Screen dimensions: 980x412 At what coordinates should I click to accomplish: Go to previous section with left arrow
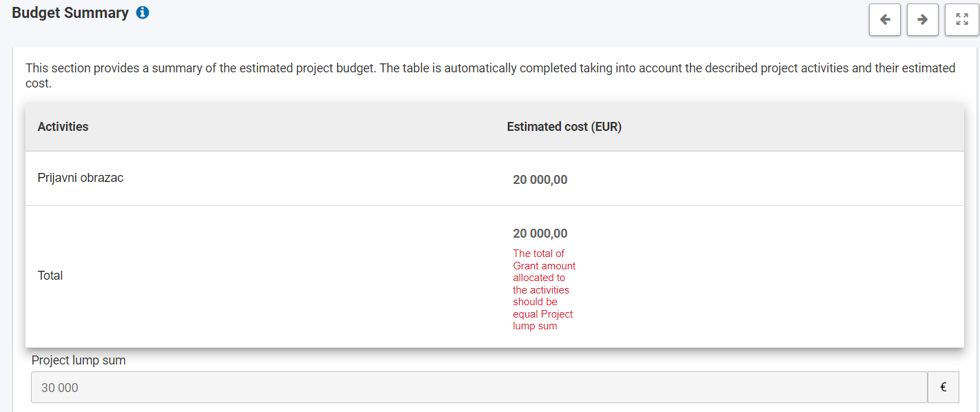[x=885, y=19]
